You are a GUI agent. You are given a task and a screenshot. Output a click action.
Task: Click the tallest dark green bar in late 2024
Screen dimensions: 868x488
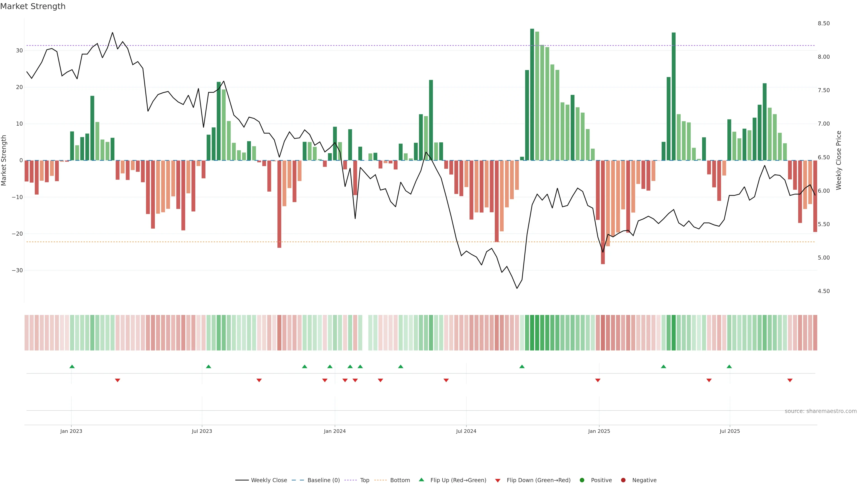pyautogui.click(x=532, y=94)
